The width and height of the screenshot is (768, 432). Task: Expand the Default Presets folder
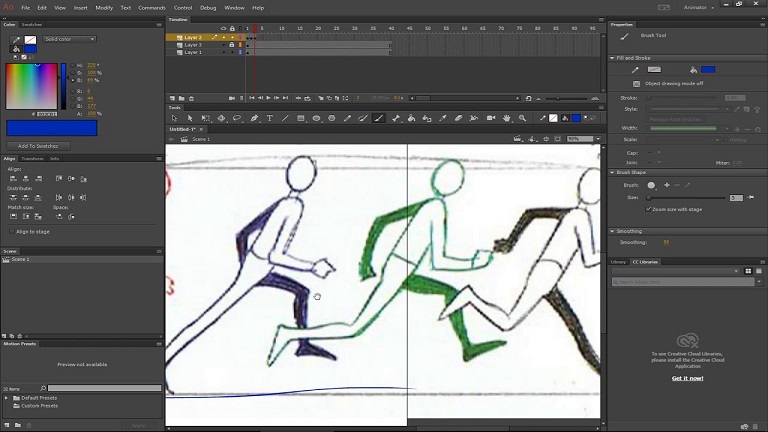(x=6, y=398)
